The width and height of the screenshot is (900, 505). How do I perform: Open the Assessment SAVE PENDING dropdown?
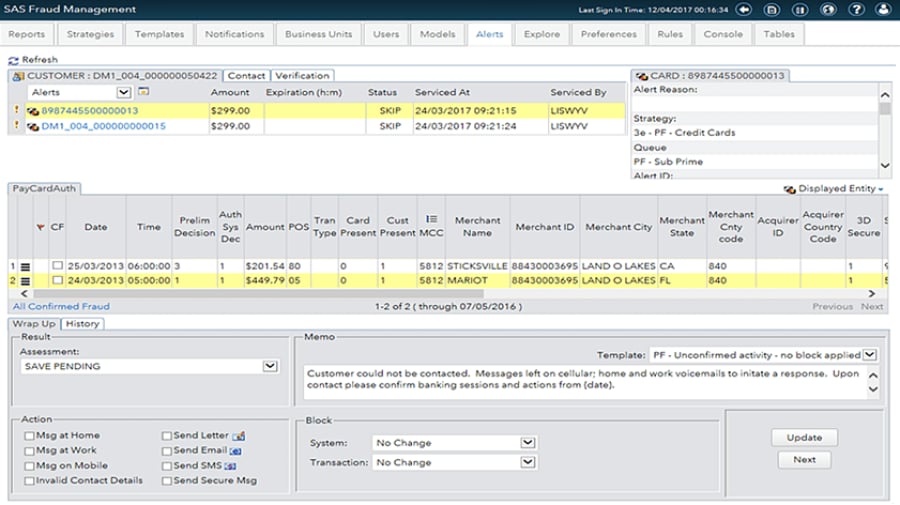tap(270, 366)
